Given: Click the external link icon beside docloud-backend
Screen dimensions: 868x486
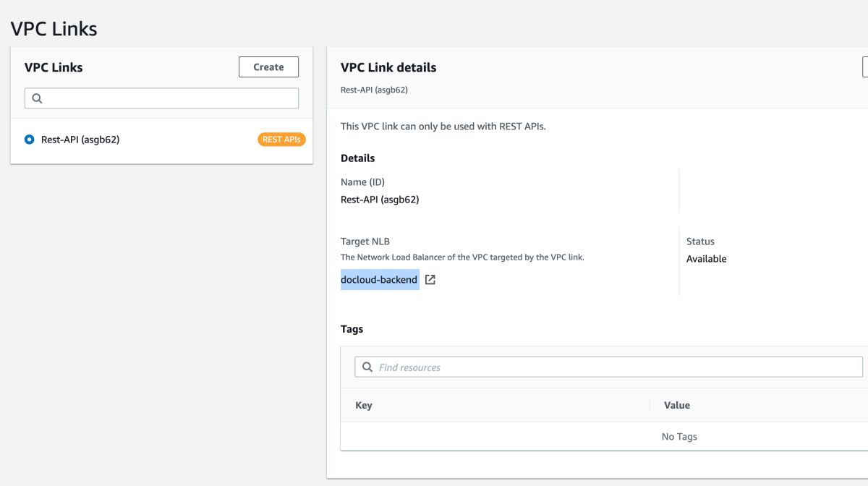Looking at the screenshot, I should (430, 280).
